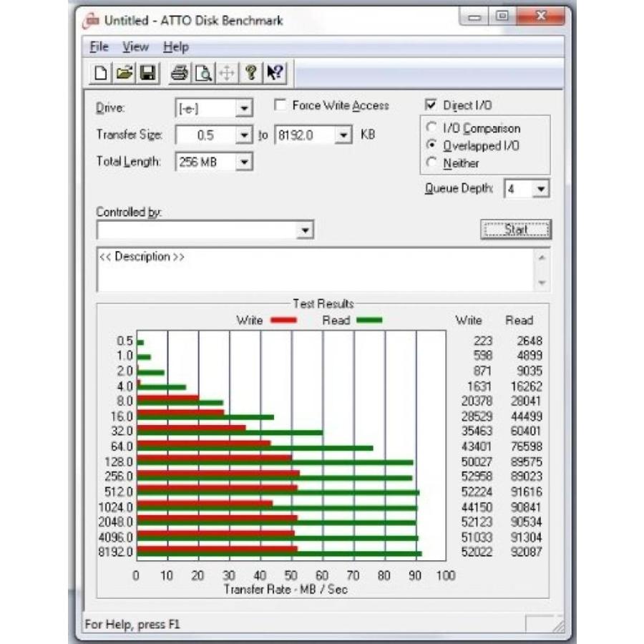Open Print Preview toolbar icon

203,74
